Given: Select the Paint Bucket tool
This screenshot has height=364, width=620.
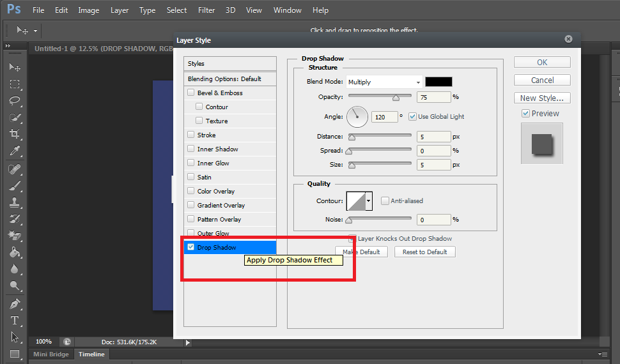Looking at the screenshot, I should 15,252.
